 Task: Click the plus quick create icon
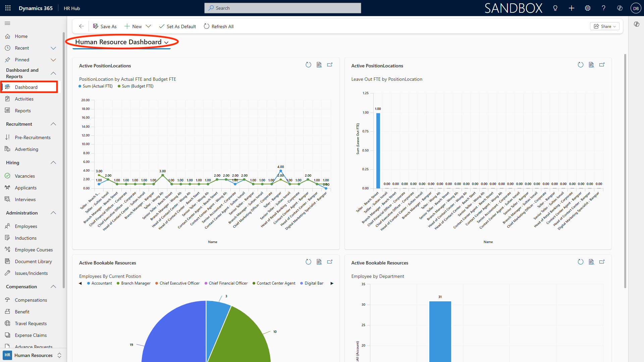click(571, 8)
